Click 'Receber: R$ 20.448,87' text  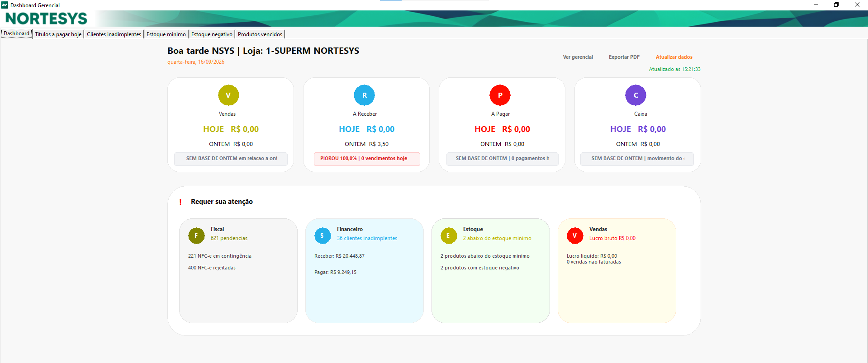coord(339,256)
